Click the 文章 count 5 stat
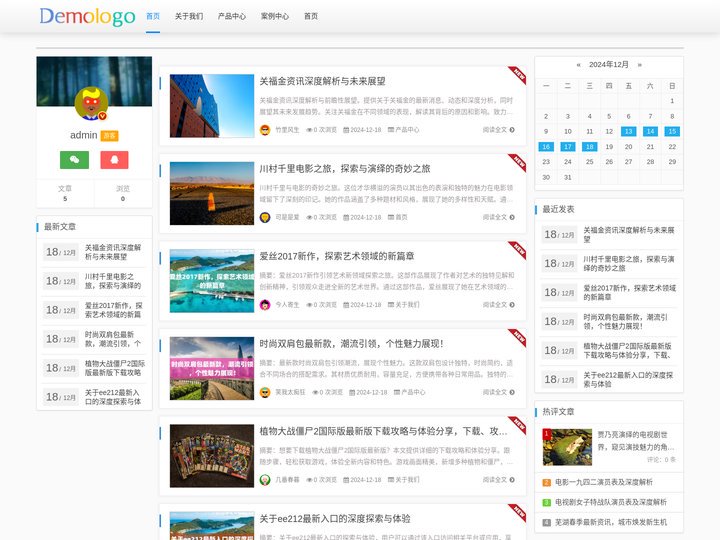 coord(65,193)
